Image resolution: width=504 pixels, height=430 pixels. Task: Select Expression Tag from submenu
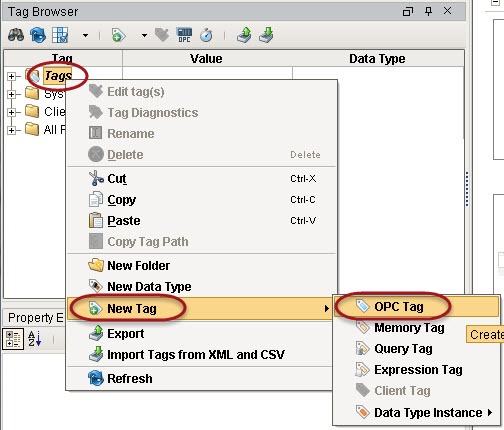click(417, 370)
